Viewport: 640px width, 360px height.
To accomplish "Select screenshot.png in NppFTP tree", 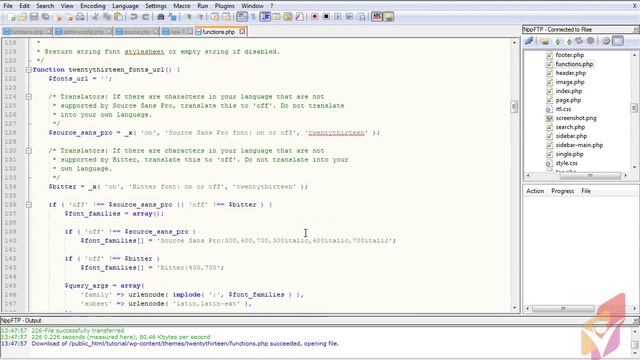I will tap(576, 118).
